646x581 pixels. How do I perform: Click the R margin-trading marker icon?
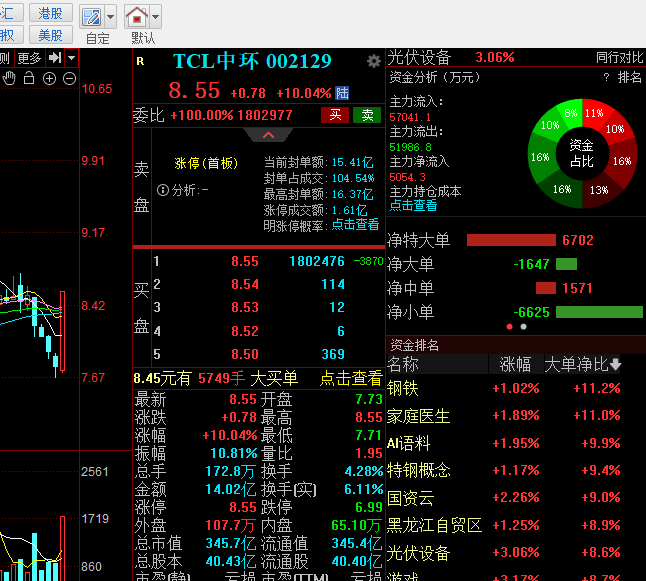click(x=140, y=61)
